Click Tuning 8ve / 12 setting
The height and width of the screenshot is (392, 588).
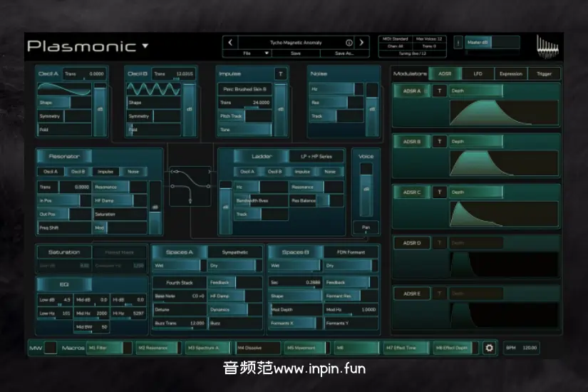413,53
